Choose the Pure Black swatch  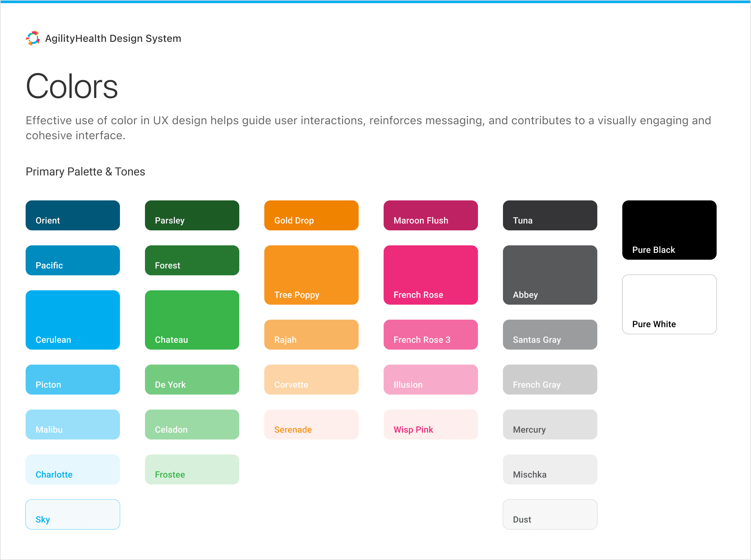click(x=669, y=230)
